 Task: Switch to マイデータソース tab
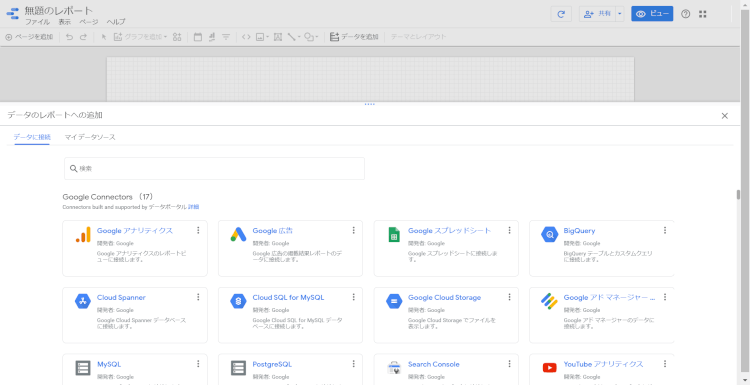click(90, 137)
